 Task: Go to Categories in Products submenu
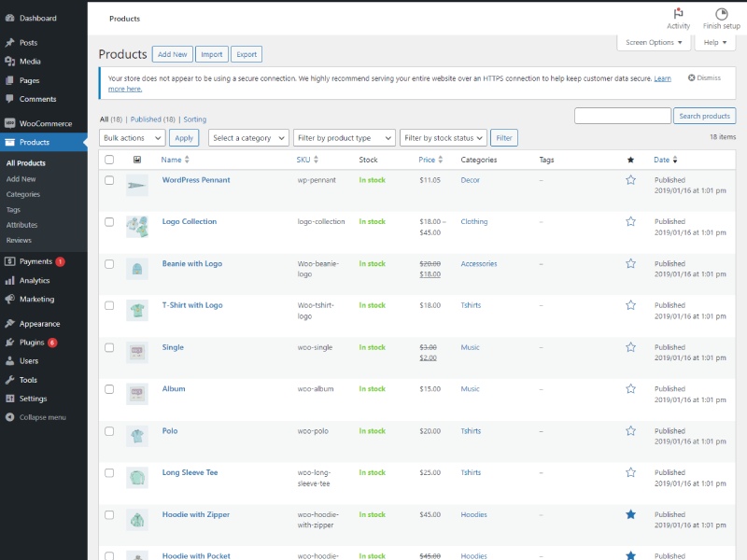23,194
